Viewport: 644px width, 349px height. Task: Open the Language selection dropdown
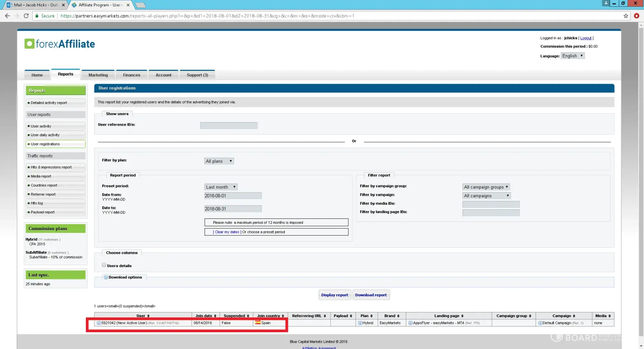572,56
